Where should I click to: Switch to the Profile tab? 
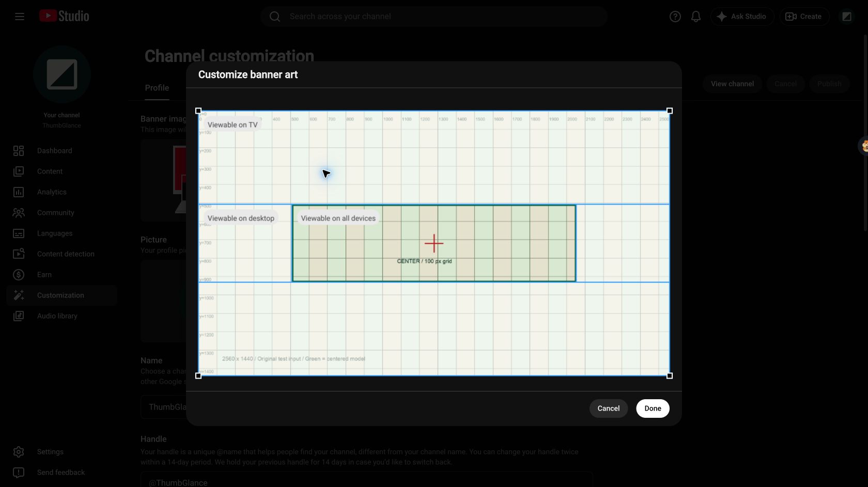pyautogui.click(x=157, y=88)
